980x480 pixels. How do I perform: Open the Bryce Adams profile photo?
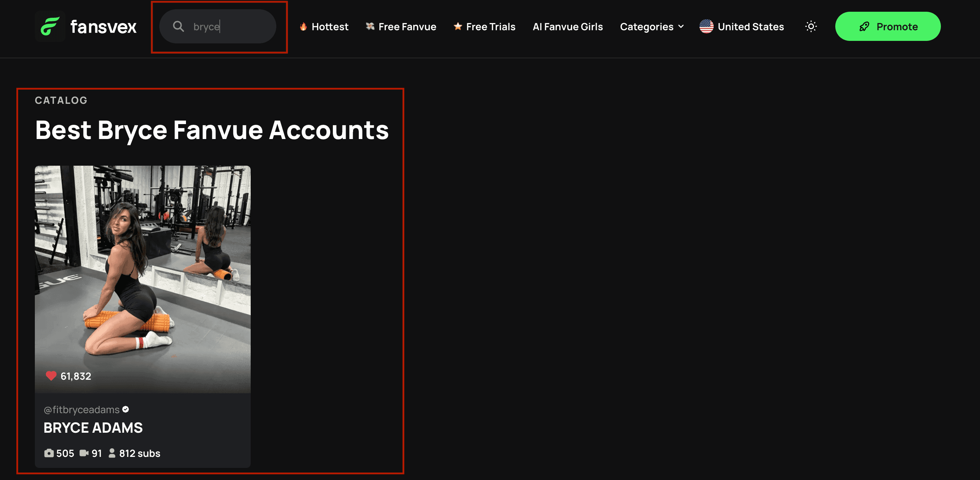[143, 279]
